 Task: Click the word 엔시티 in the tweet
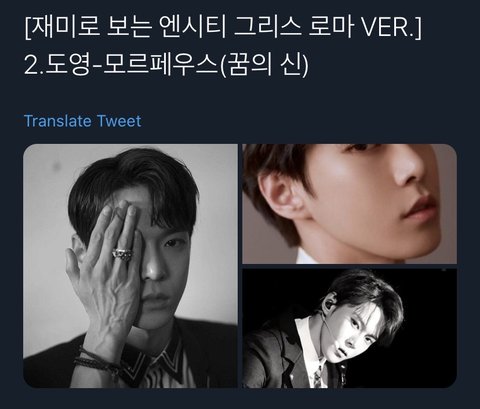pyautogui.click(x=193, y=28)
